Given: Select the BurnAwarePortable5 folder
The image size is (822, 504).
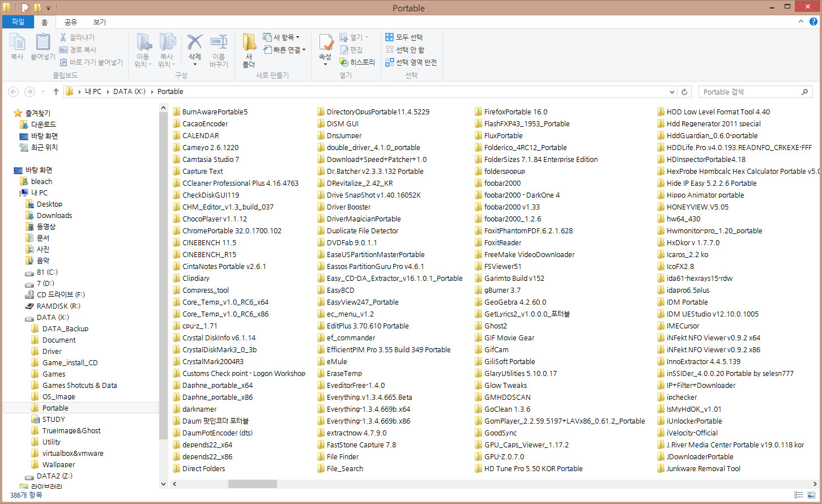Looking at the screenshot, I should click(215, 112).
